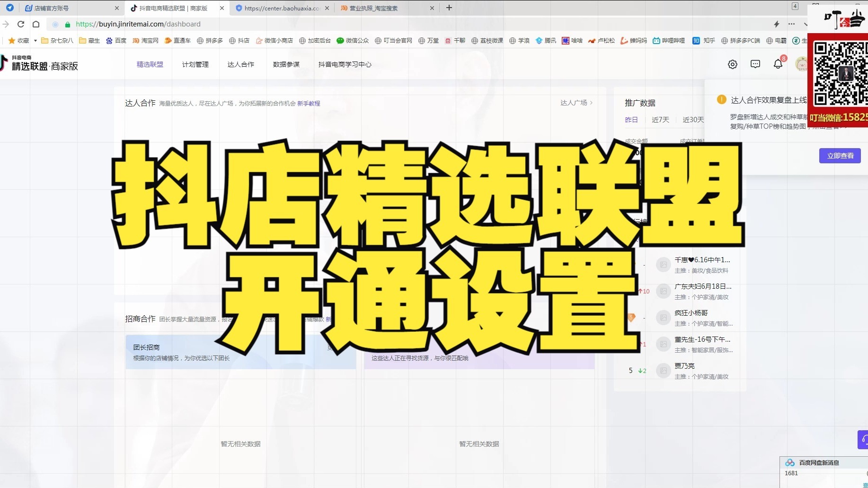The height and width of the screenshot is (488, 868).
Task: Click the headset support floating button
Action: [863, 440]
